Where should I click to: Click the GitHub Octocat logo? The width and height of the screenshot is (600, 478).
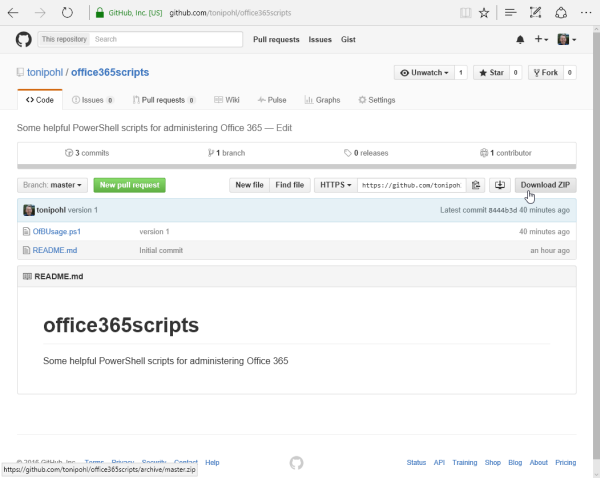click(23, 39)
